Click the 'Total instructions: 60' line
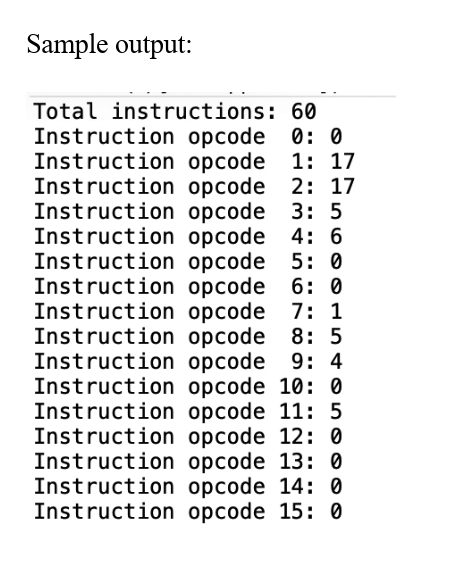The image size is (474, 584). (x=175, y=111)
